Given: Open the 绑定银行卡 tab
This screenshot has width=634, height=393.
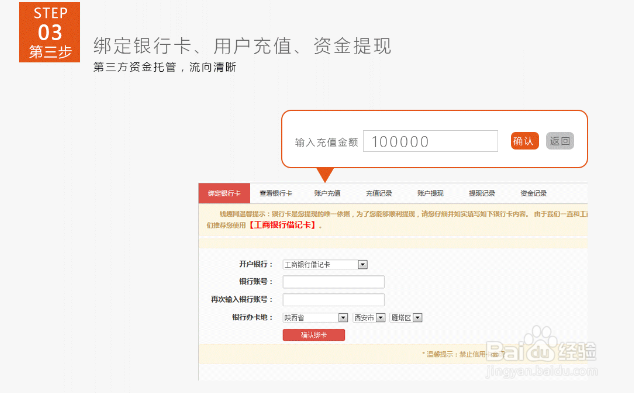Looking at the screenshot, I should [x=224, y=193].
